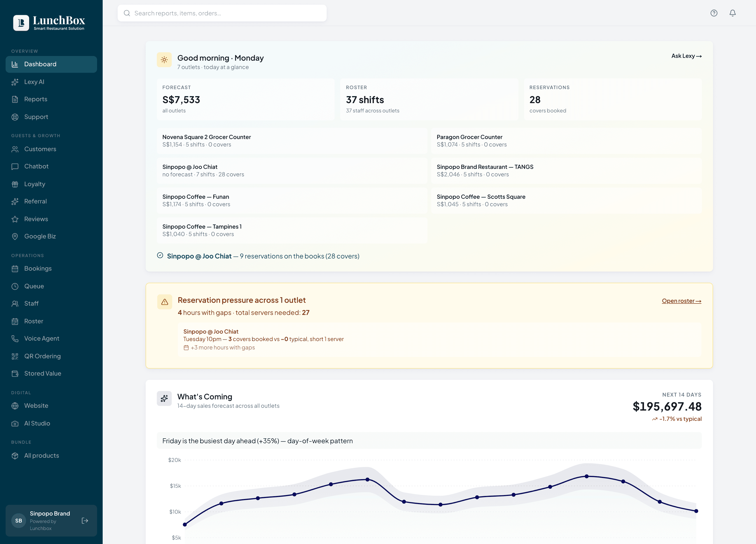Click the Roster 37 shifts summary tile

tap(429, 99)
